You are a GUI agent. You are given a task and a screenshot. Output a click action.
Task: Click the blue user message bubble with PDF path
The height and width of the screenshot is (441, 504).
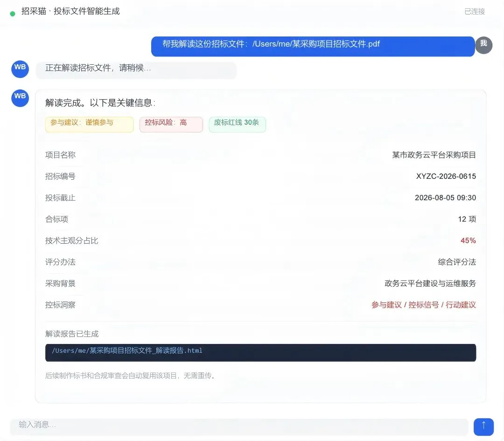coord(313,46)
